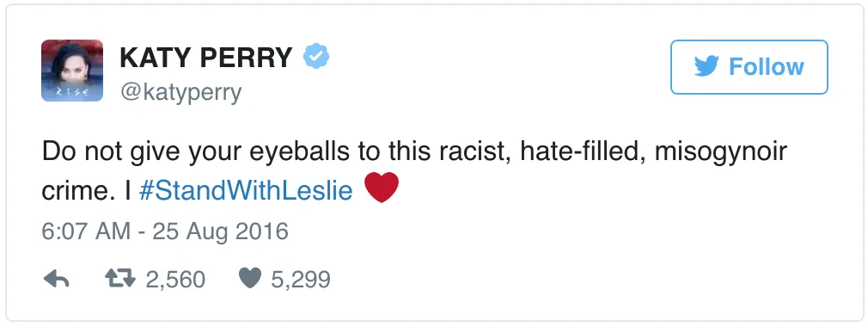Image resolution: width=868 pixels, height=327 pixels.
Task: Click the "Follow" text label
Action: point(766,67)
